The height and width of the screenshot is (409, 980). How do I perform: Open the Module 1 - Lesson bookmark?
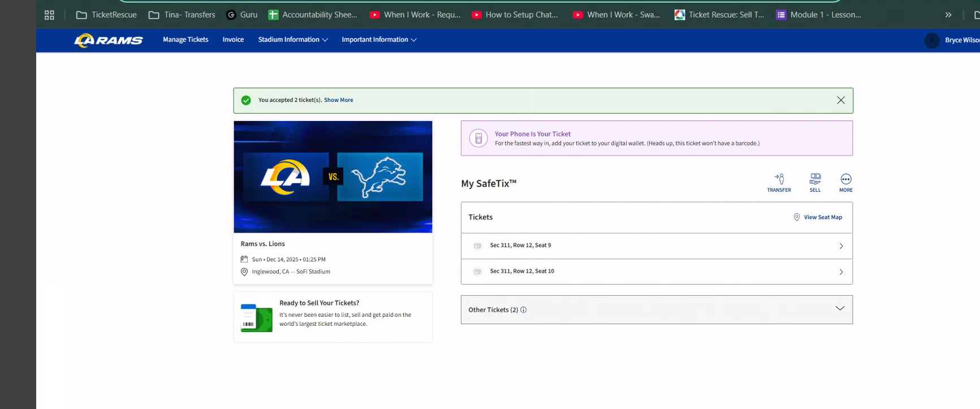818,15
